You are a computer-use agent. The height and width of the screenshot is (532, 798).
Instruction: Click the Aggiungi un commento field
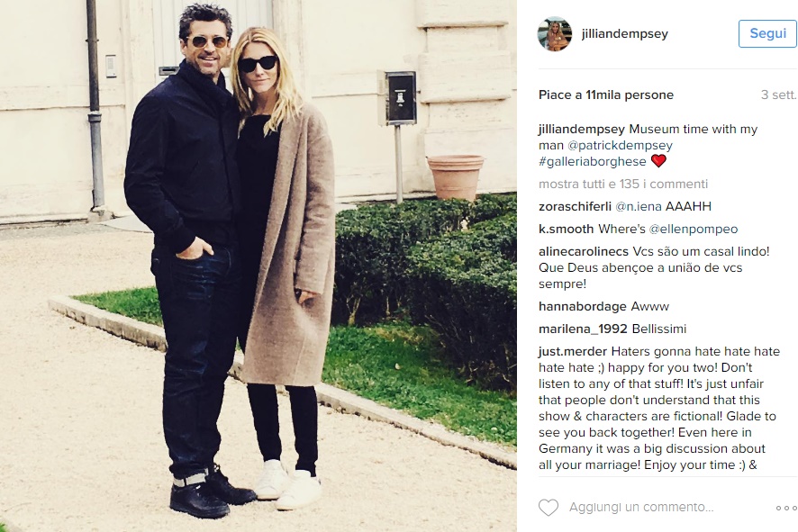click(x=641, y=508)
